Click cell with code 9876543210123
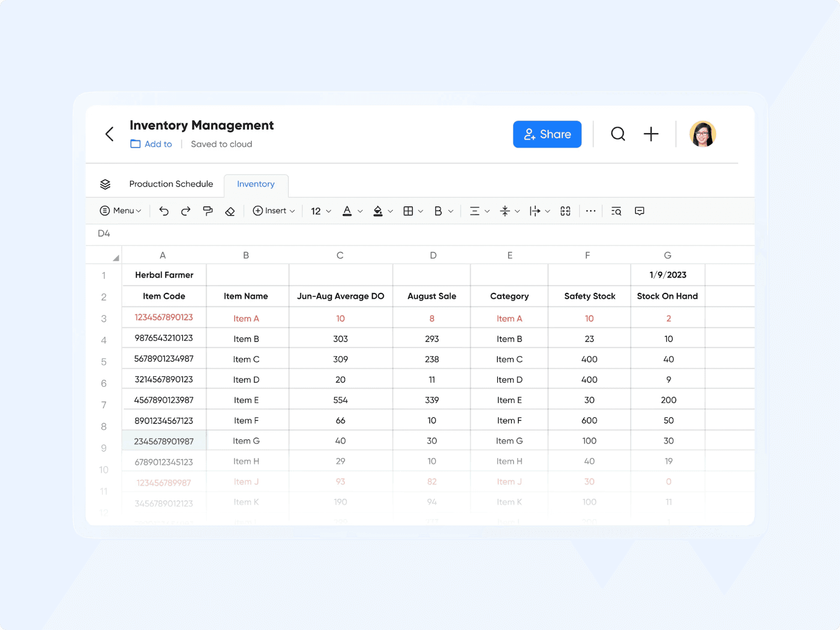840x630 pixels. pos(164,338)
